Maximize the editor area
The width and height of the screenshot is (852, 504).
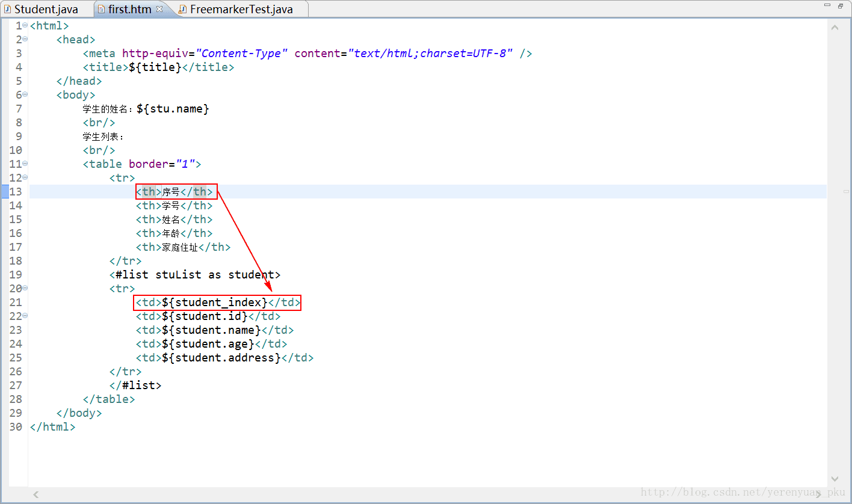coord(841,5)
